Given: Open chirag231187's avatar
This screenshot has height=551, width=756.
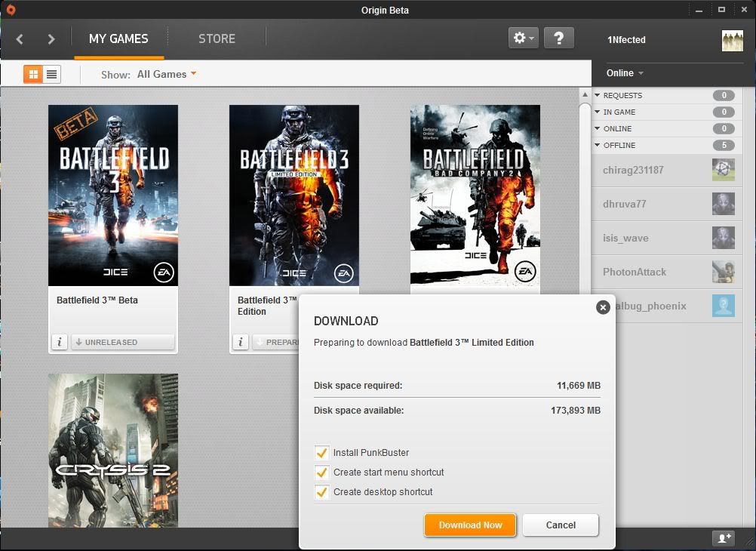Looking at the screenshot, I should tap(724, 170).
